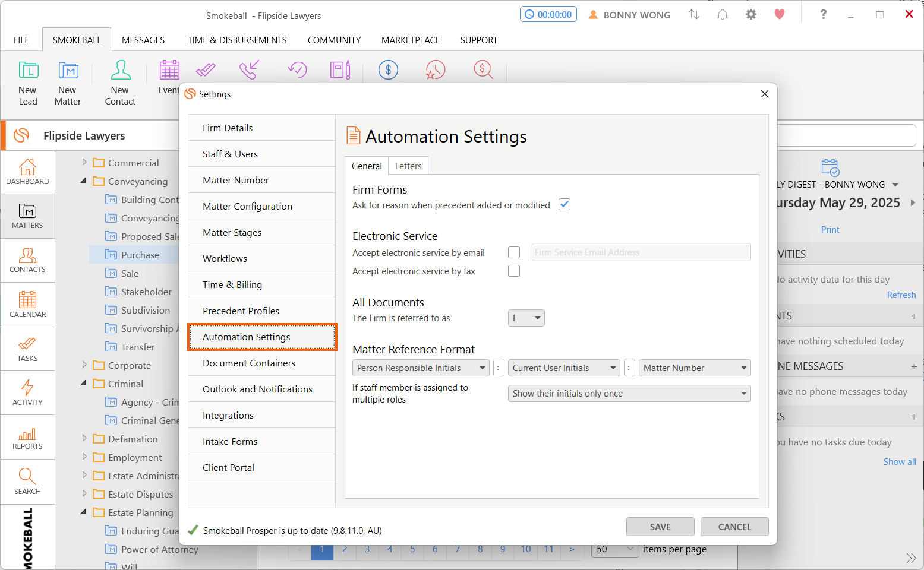924x570 pixels.
Task: Select the General tab
Action: (367, 166)
